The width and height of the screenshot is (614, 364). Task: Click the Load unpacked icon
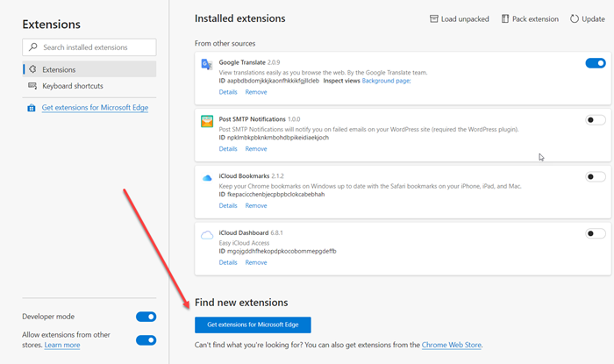coord(434,18)
